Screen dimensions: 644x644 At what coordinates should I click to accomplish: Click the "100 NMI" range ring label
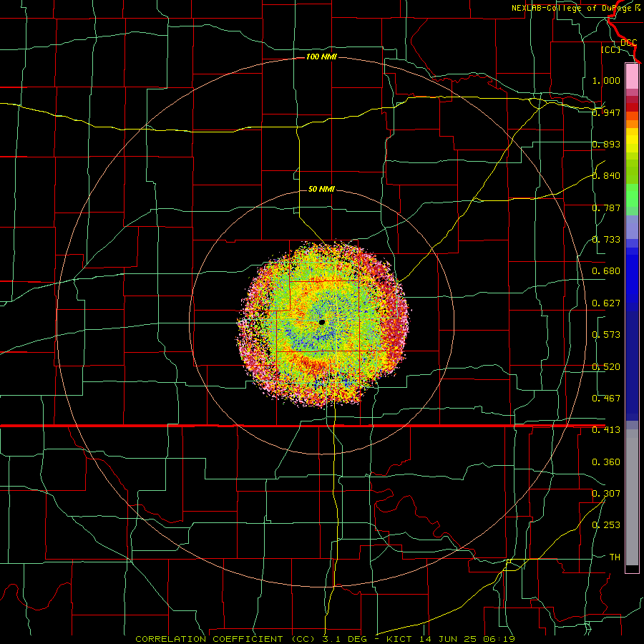coord(321,57)
